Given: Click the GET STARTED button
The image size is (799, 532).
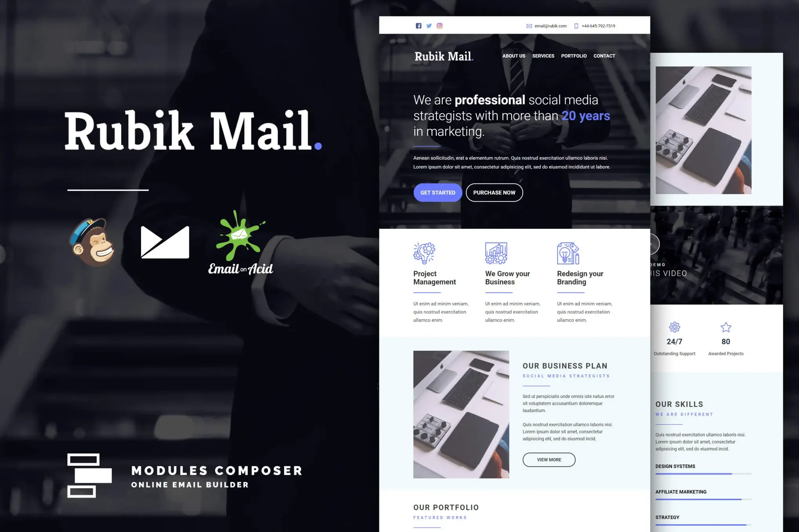Looking at the screenshot, I should tap(438, 192).
